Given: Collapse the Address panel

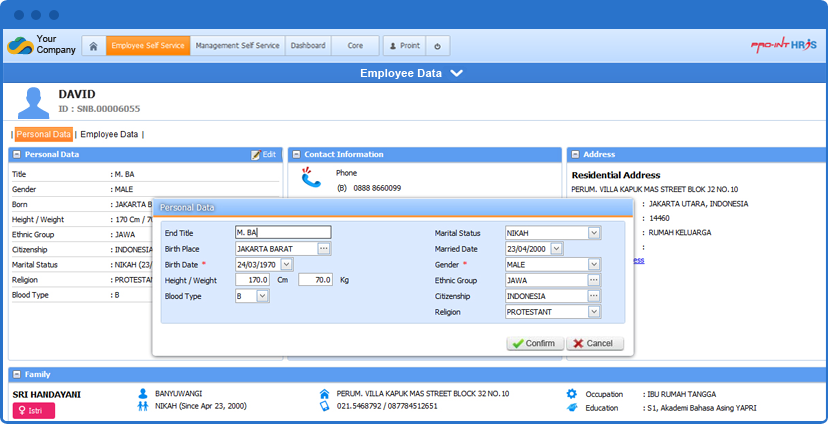Looking at the screenshot, I should coord(575,155).
